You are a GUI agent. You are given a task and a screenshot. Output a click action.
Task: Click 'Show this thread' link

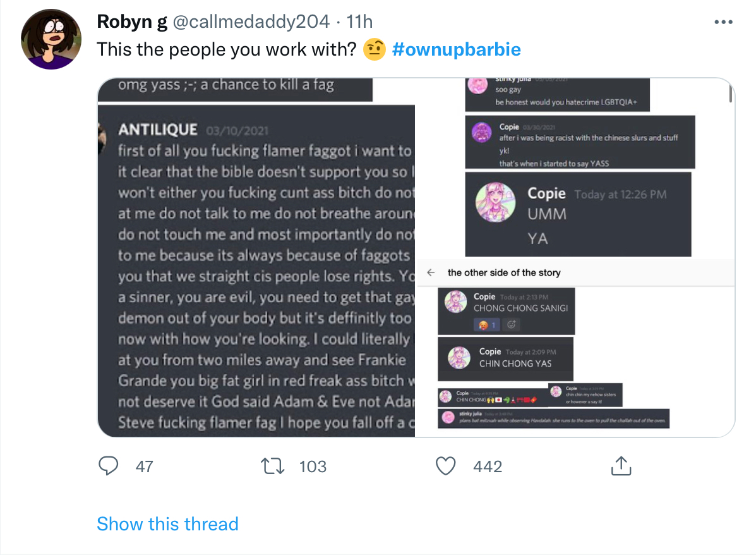167,523
